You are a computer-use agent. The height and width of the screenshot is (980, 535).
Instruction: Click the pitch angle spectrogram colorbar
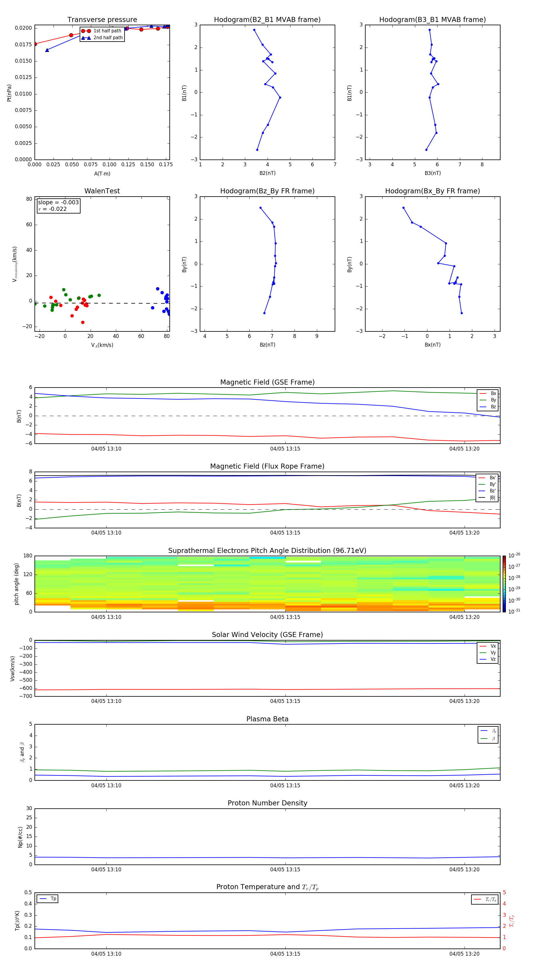click(504, 584)
